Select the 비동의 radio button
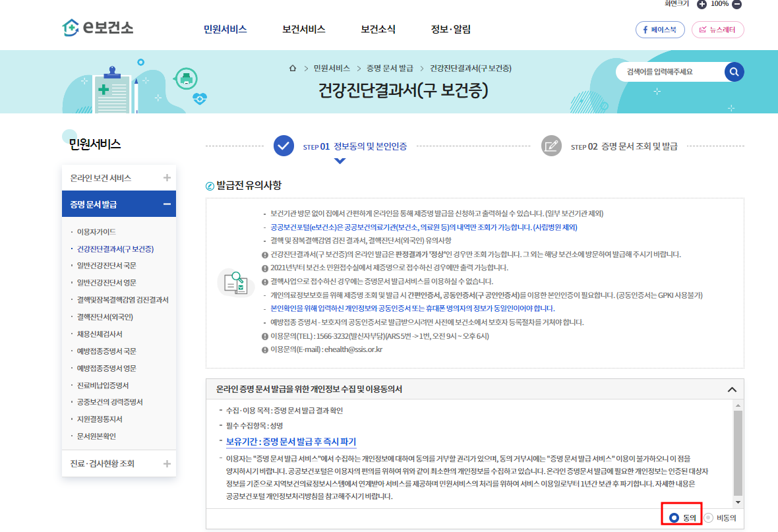 (x=709, y=518)
